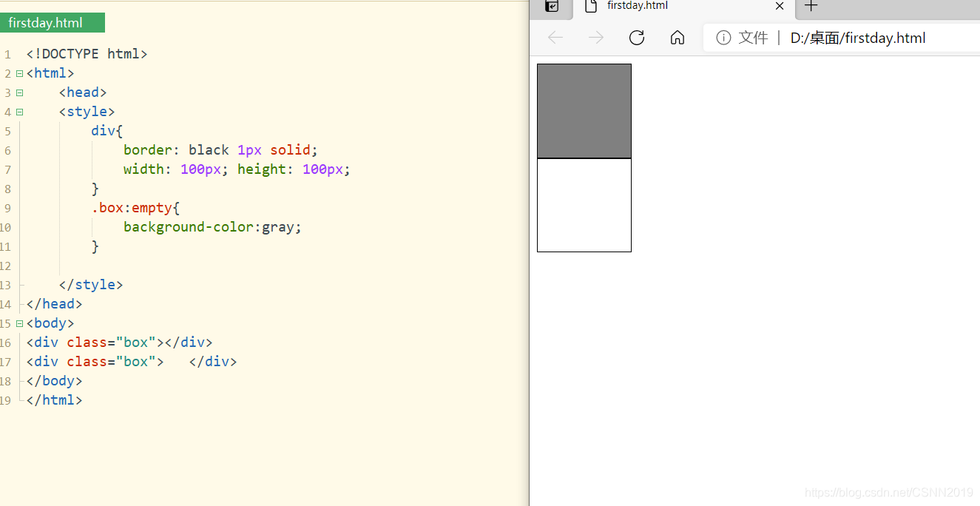980x506 pixels.
Task: Reload the firstday.html page
Action: pos(637,38)
